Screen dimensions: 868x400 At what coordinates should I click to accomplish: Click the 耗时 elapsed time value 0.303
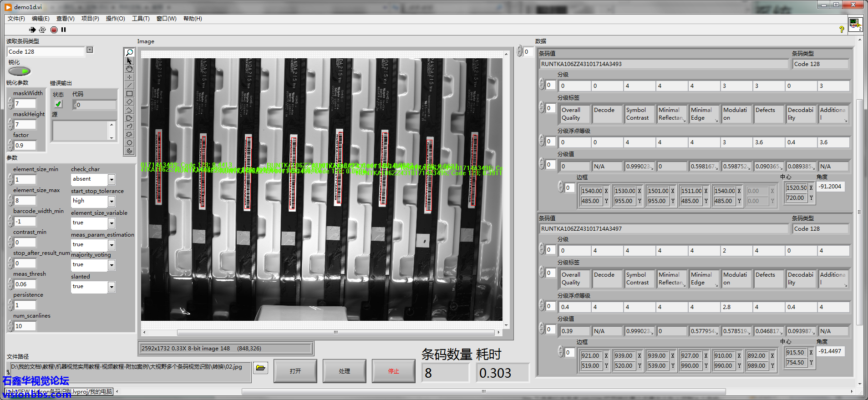pyautogui.click(x=503, y=373)
